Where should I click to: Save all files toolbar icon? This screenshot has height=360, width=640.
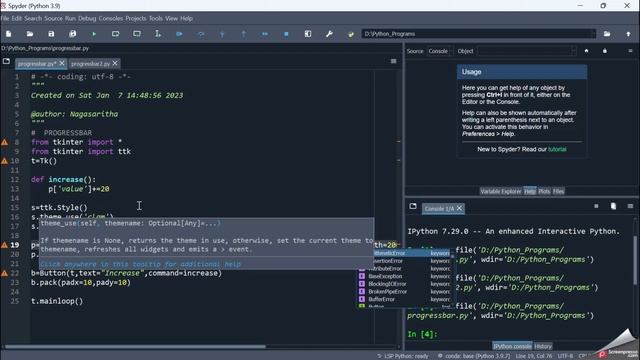click(72, 34)
